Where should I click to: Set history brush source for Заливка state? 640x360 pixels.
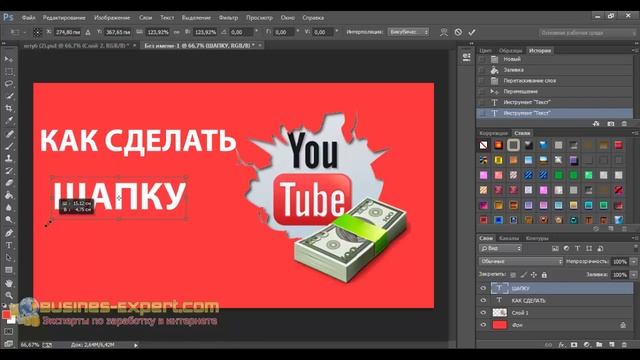[482, 70]
